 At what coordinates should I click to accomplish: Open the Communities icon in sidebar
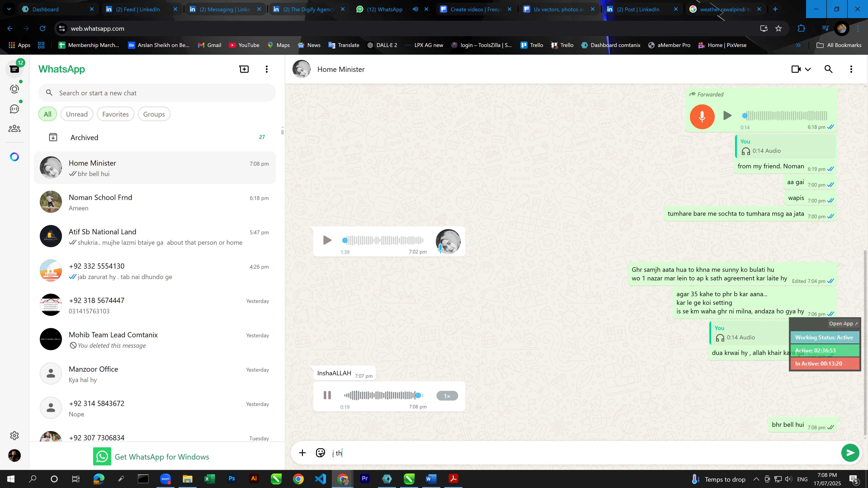click(x=14, y=129)
